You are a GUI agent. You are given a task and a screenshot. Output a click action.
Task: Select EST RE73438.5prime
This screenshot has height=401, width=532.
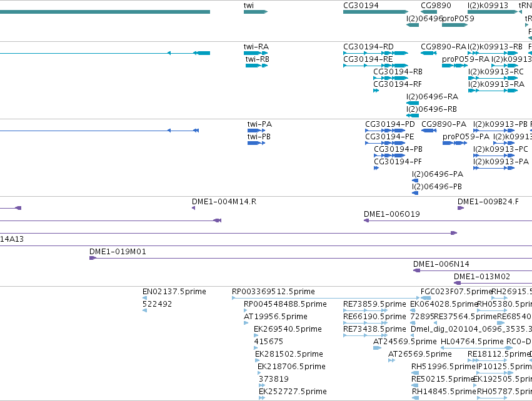coord(365,335)
